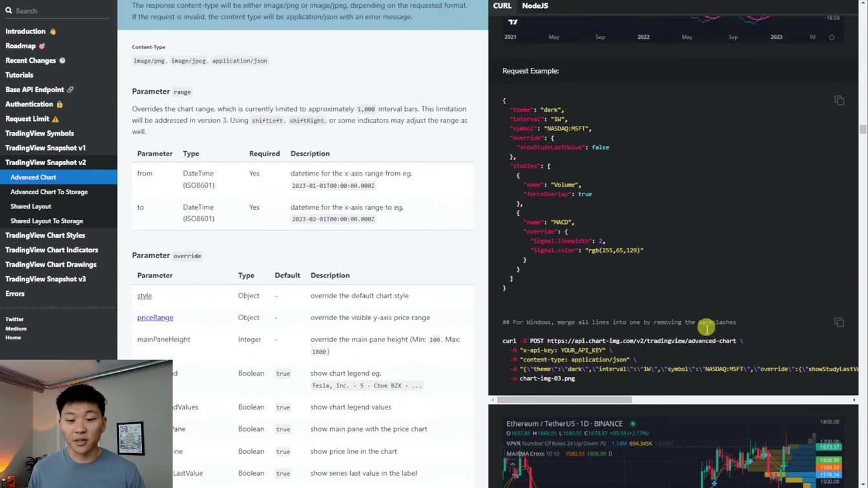This screenshot has width=868, height=488.
Task: Copy the JSON request example
Action: (839, 101)
